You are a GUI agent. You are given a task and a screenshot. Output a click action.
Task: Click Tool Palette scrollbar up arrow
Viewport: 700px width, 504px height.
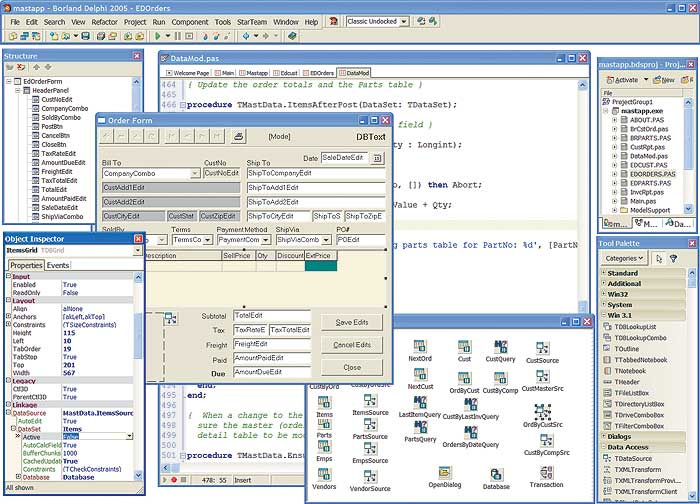(692, 272)
